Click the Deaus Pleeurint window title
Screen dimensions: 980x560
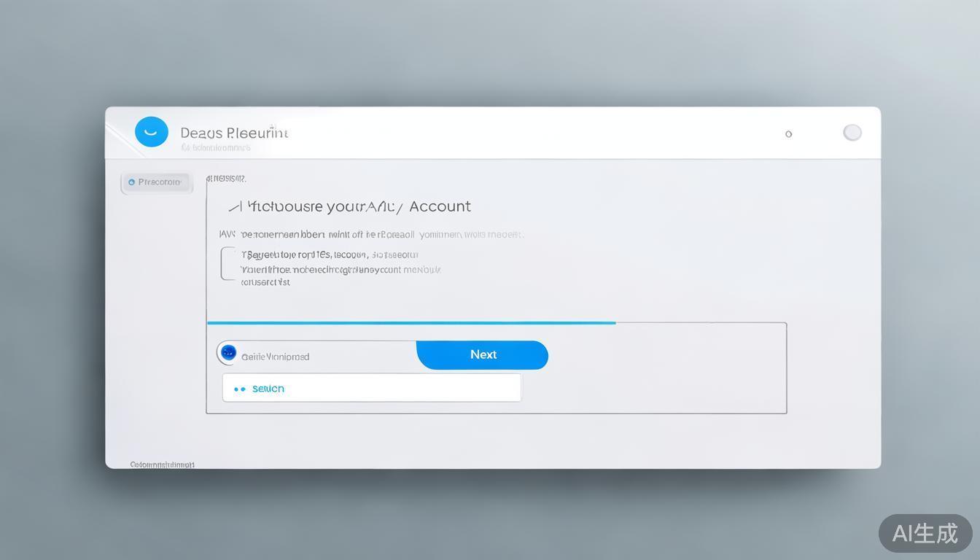click(234, 133)
